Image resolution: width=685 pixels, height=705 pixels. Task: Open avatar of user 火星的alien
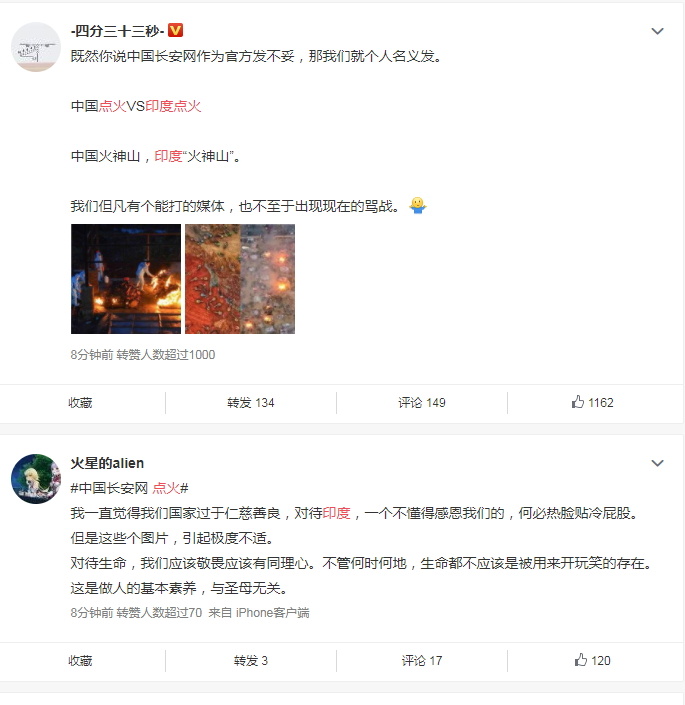click(36, 479)
